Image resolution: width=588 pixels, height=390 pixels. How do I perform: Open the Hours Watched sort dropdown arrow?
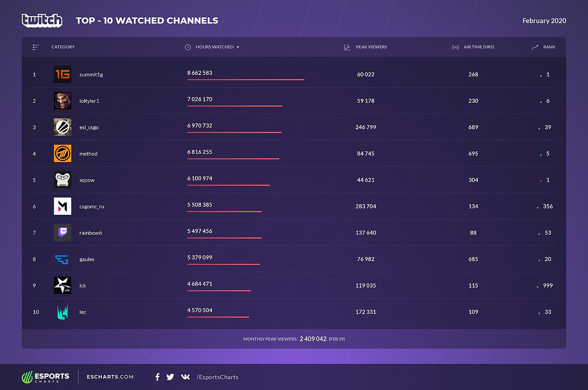pos(238,47)
